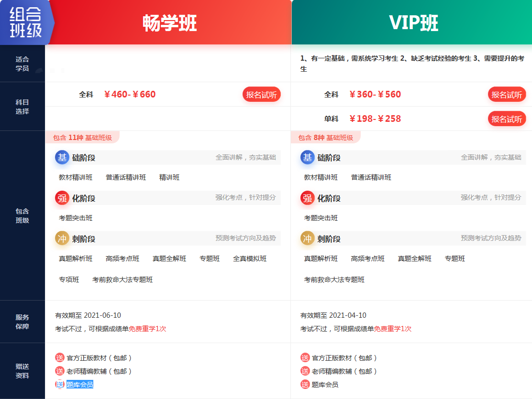Click the ¥360-¥560 price text
This screenshot has width=532, height=399.
click(x=375, y=94)
